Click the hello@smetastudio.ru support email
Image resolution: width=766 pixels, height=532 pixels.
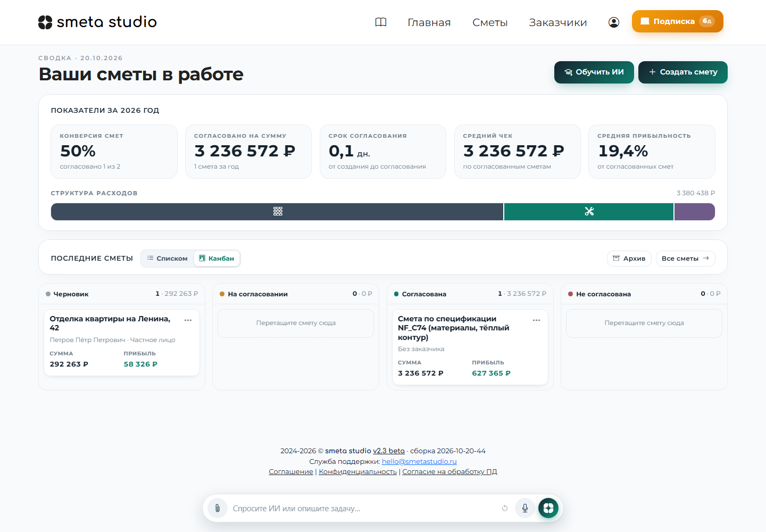pos(419,462)
